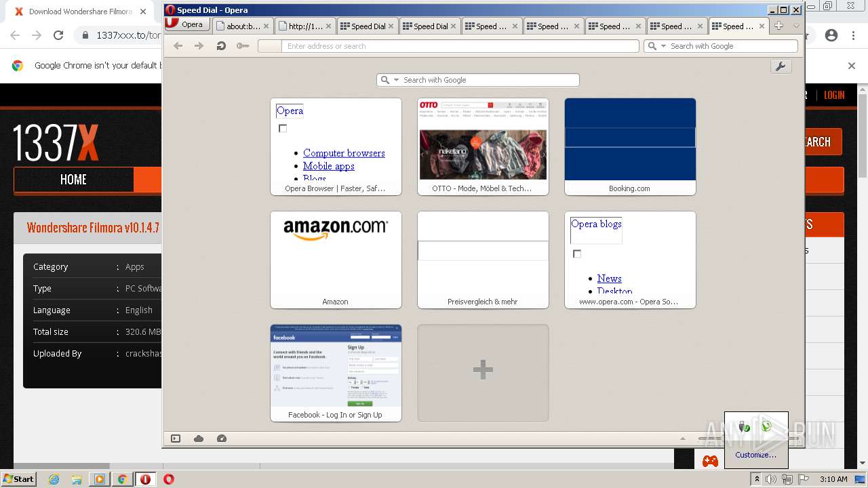
Task: Open Chrome's profile avatar icon
Action: 831,35
